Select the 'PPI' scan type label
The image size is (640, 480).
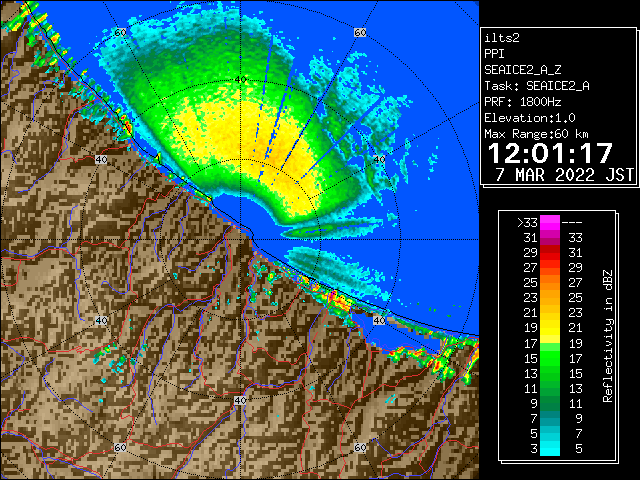[494, 54]
